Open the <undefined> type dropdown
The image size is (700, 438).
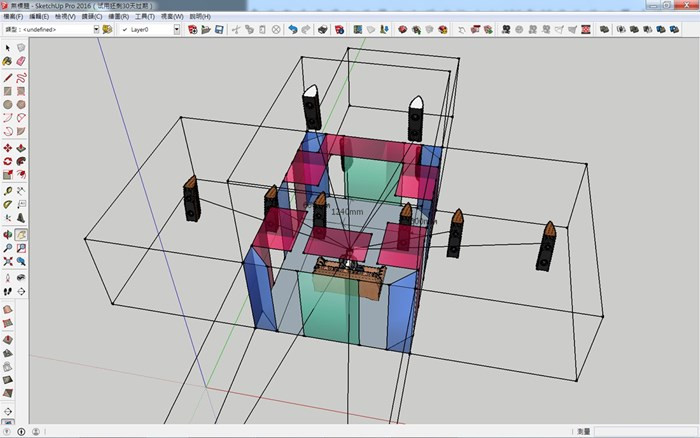point(97,30)
